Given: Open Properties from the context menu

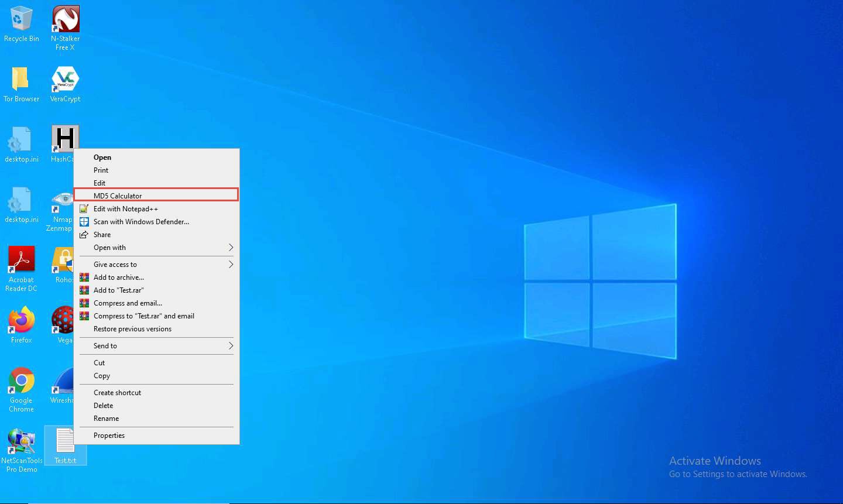Looking at the screenshot, I should click(x=109, y=436).
